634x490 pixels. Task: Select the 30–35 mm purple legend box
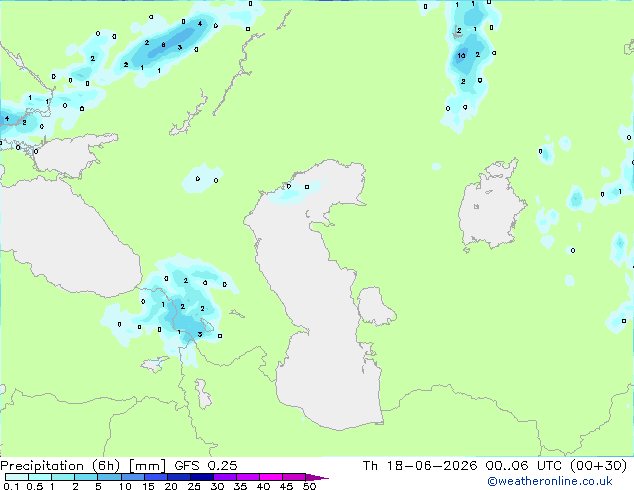click(224, 477)
